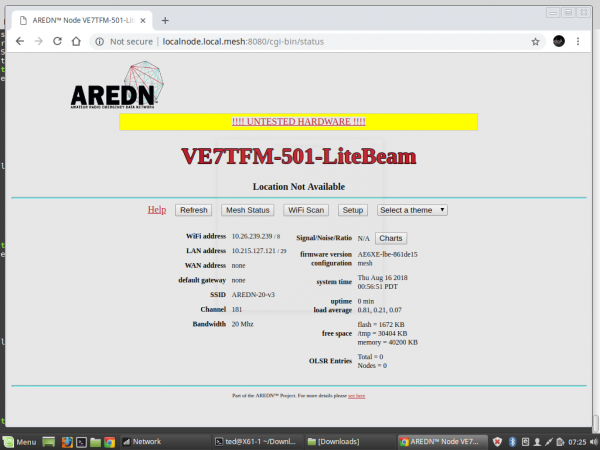Close the AREDN Node tab

point(143,21)
